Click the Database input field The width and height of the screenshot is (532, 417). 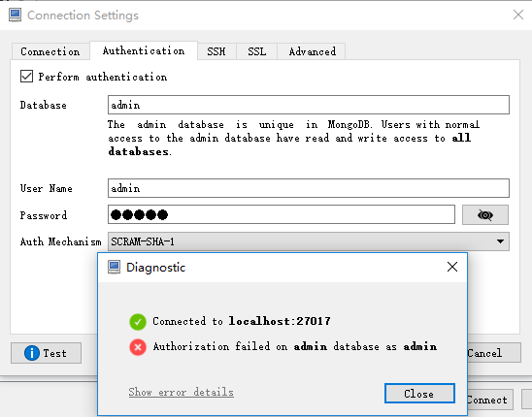[309, 105]
